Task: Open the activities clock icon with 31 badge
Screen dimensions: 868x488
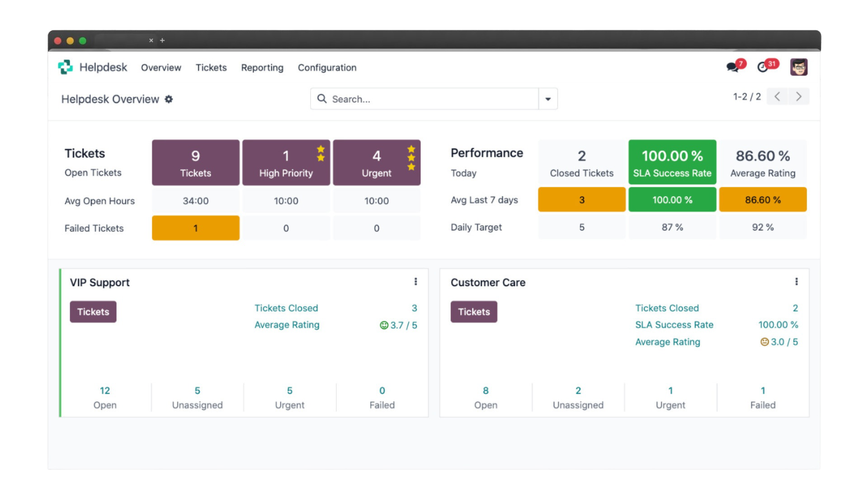Action: coord(767,66)
